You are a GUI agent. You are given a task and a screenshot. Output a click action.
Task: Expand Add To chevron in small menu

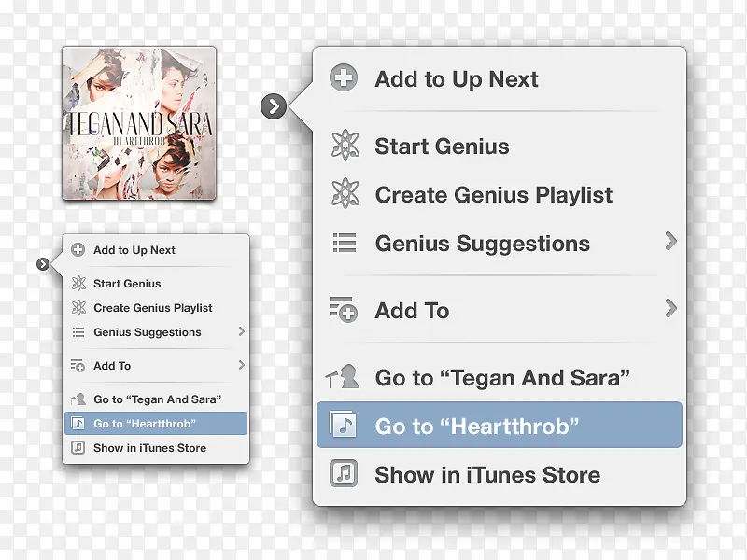[242, 365]
